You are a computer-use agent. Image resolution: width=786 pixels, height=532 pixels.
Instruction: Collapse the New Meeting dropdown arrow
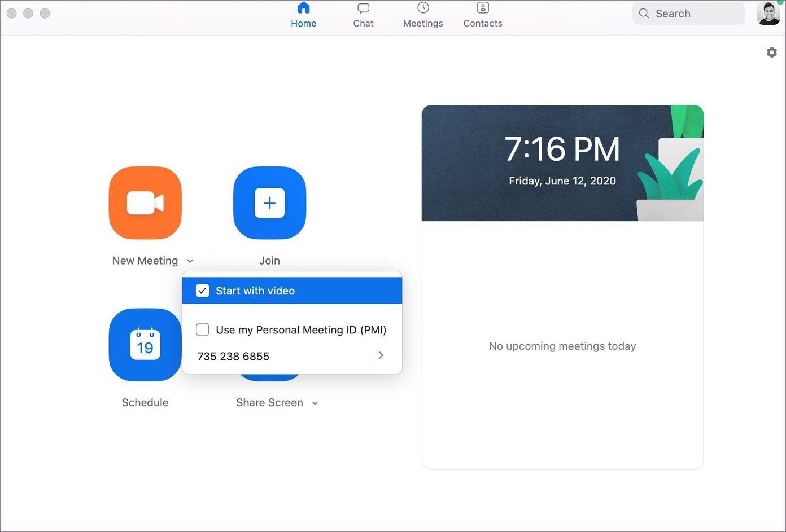pos(190,261)
